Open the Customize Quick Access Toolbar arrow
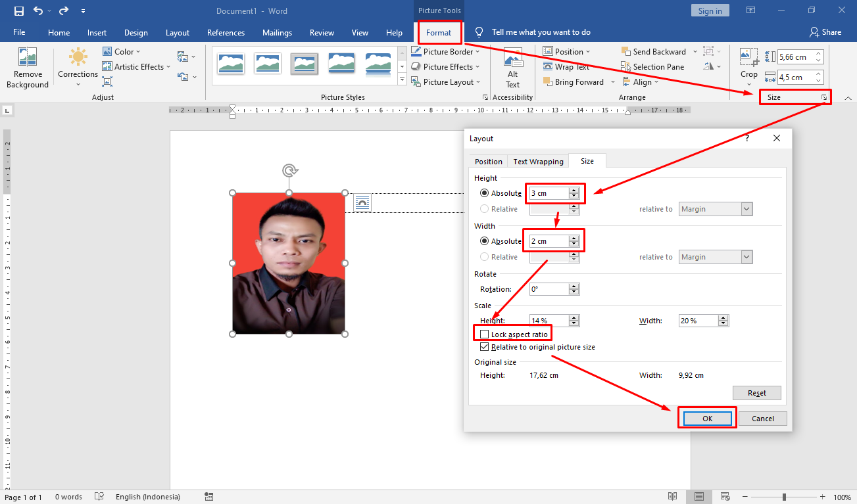 pyautogui.click(x=83, y=11)
